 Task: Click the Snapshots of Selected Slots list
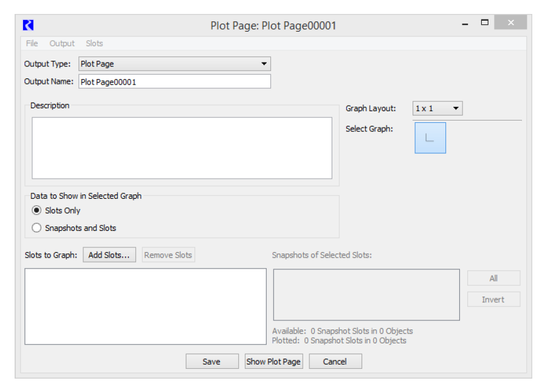[x=366, y=295]
